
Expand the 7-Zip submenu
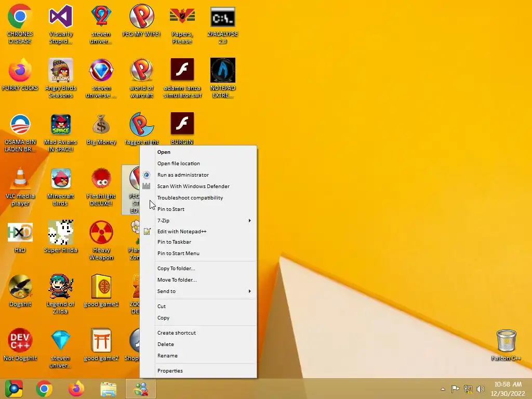pos(198,220)
